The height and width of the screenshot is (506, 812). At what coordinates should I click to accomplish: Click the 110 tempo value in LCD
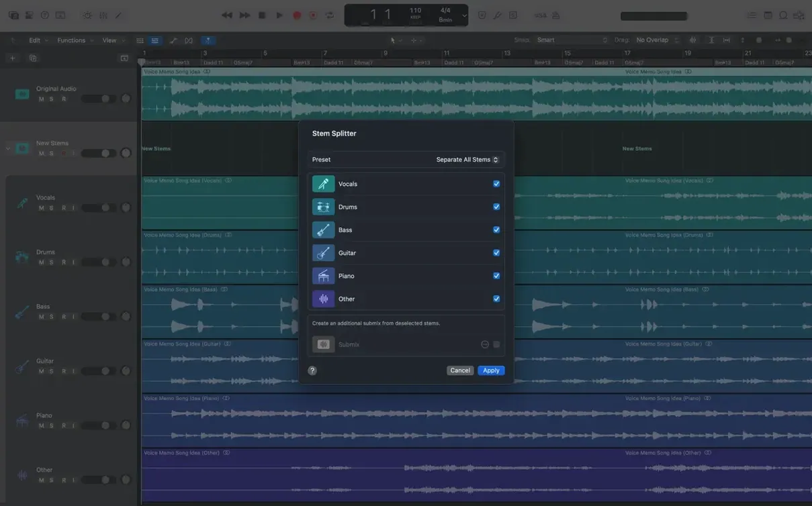pyautogui.click(x=416, y=10)
